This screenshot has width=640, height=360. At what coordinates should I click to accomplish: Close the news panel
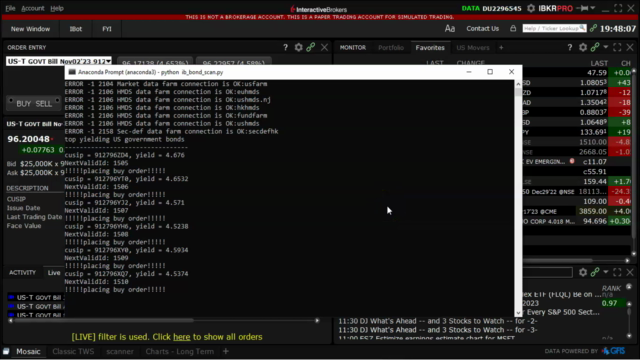tap(630, 272)
